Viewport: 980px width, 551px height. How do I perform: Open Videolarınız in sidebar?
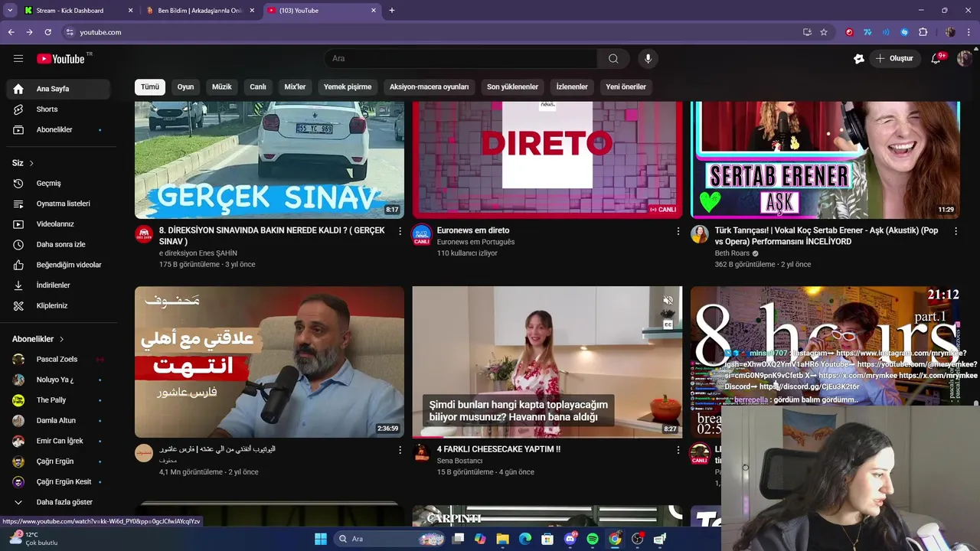[x=58, y=224]
